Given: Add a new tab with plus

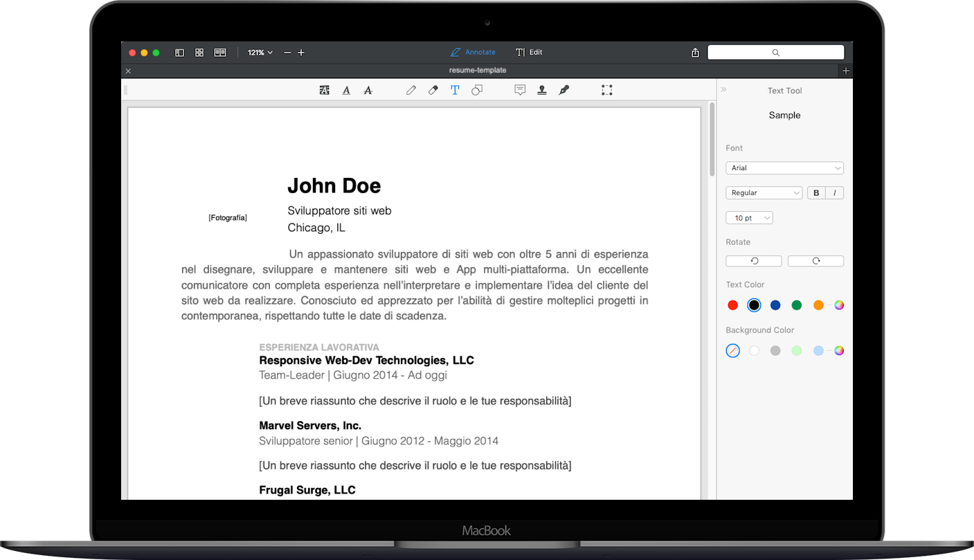Looking at the screenshot, I should [846, 71].
